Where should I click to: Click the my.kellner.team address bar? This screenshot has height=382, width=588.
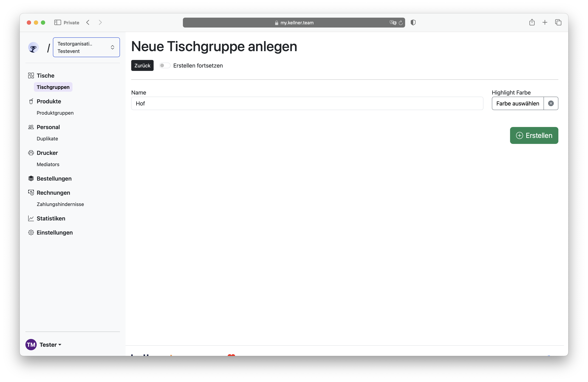[294, 22]
